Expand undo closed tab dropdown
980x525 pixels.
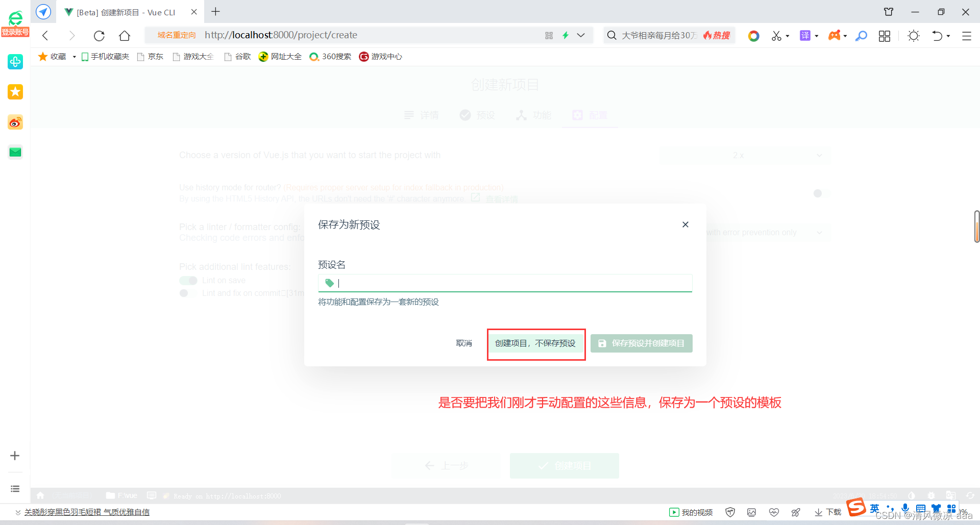pyautogui.click(x=948, y=36)
